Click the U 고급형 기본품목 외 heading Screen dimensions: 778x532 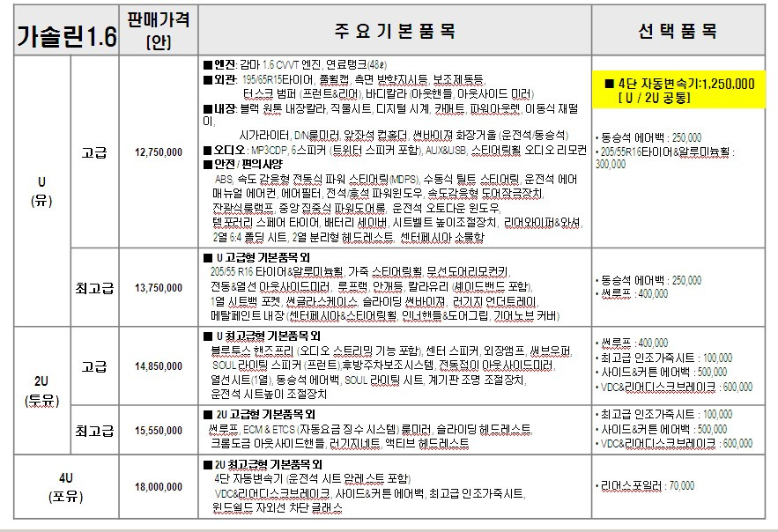coord(256,257)
